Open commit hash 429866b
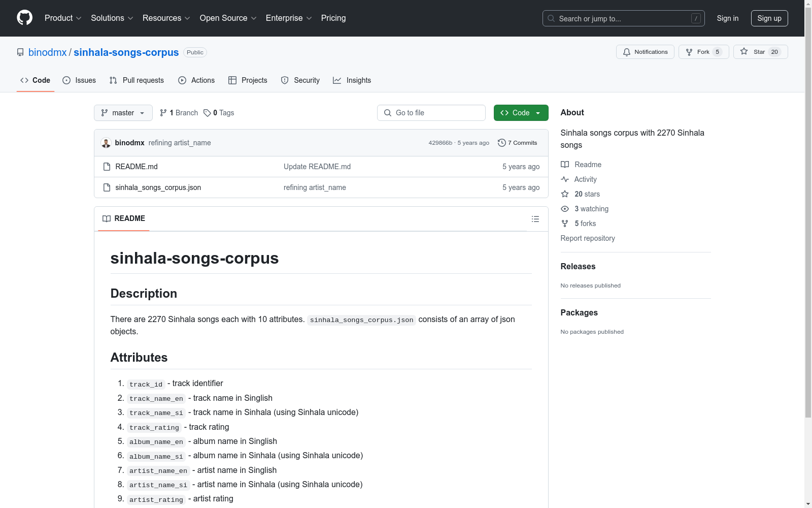The width and height of the screenshot is (812, 508). tap(441, 143)
